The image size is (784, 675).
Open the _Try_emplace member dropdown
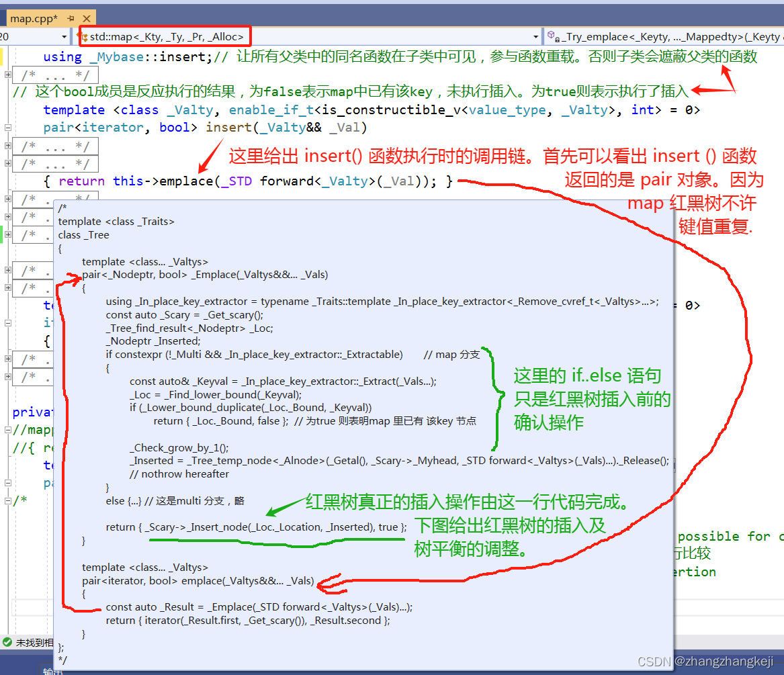pyautogui.click(x=779, y=36)
